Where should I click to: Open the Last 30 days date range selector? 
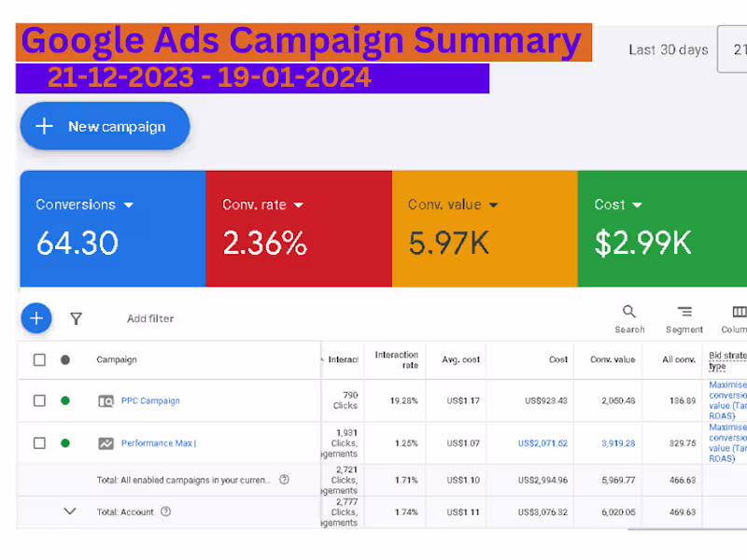[x=669, y=49]
